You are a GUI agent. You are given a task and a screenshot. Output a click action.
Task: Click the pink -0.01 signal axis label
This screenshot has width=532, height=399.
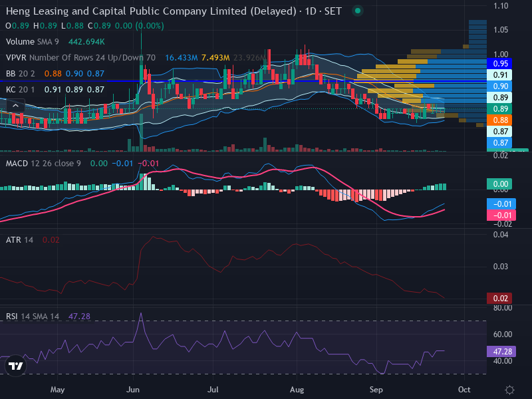coord(501,215)
